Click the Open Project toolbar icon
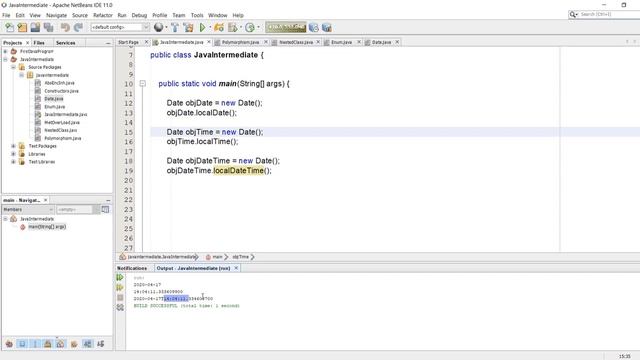640x360 pixels. click(36, 27)
